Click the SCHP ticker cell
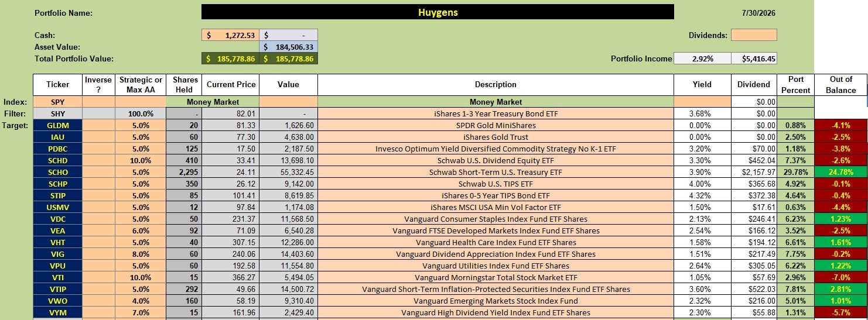 coord(57,184)
